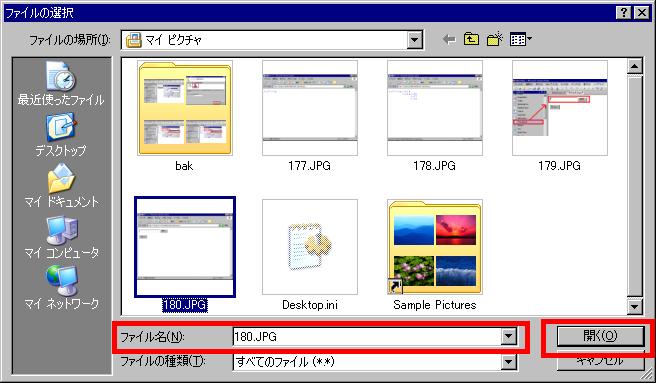Screen dimensions: 656x383
Task: Open マイ ドキュメント from the sidebar
Action: pyautogui.click(x=61, y=186)
